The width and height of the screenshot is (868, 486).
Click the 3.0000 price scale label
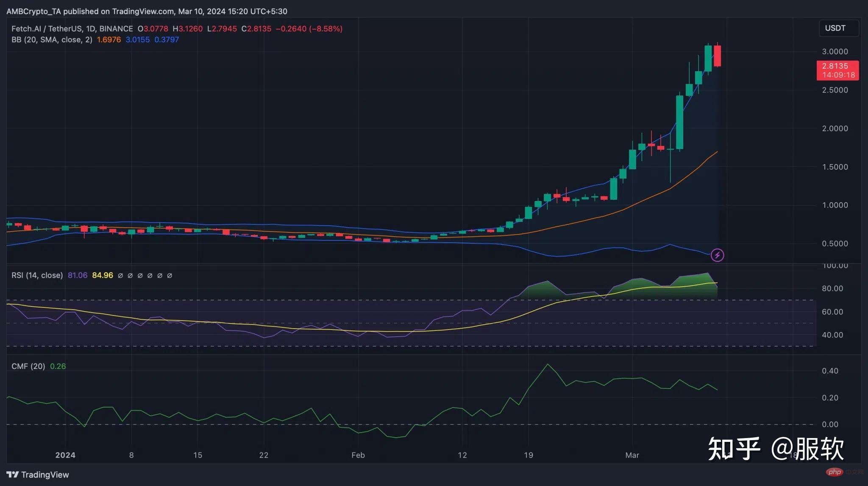click(x=835, y=52)
